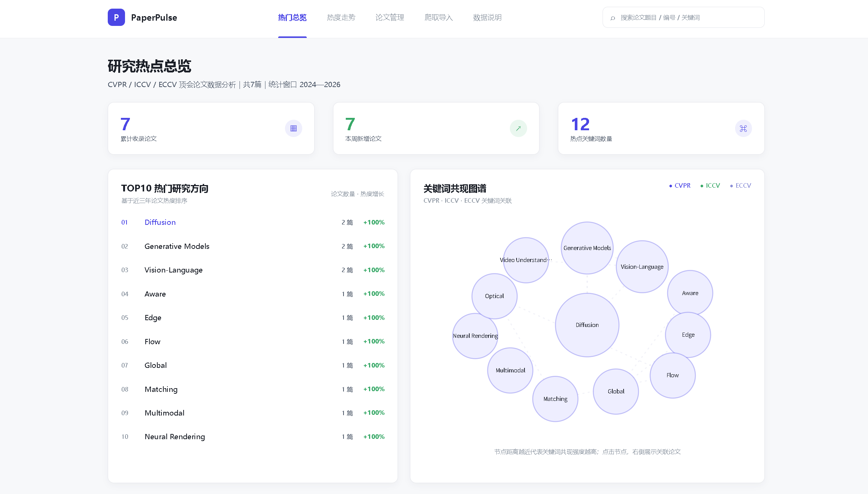This screenshot has width=868, height=494.
Task: Select the Matching row in TOP10 list
Action: click(x=253, y=389)
